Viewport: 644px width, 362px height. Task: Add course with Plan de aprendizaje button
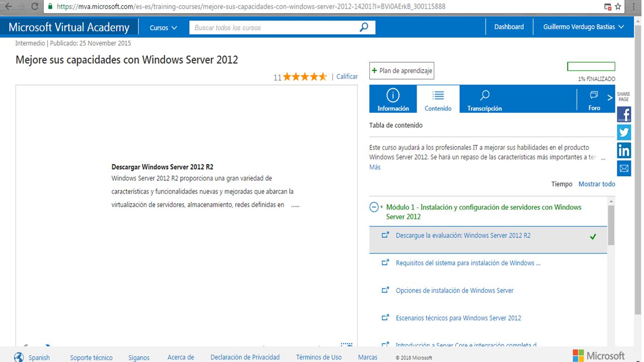(401, 71)
